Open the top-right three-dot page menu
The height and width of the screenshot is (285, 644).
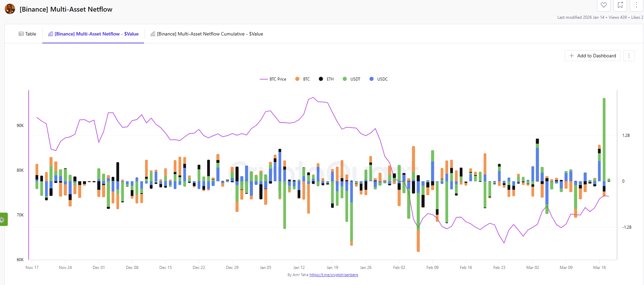(x=636, y=5)
